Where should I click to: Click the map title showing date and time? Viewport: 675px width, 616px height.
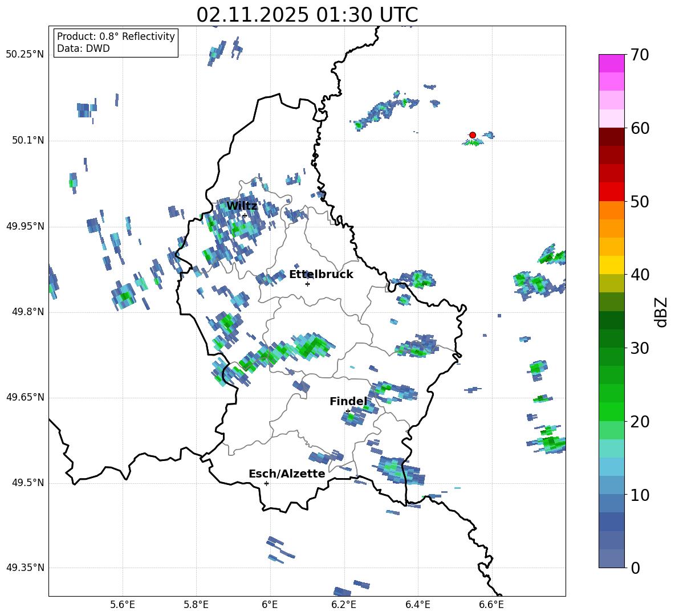[307, 15]
